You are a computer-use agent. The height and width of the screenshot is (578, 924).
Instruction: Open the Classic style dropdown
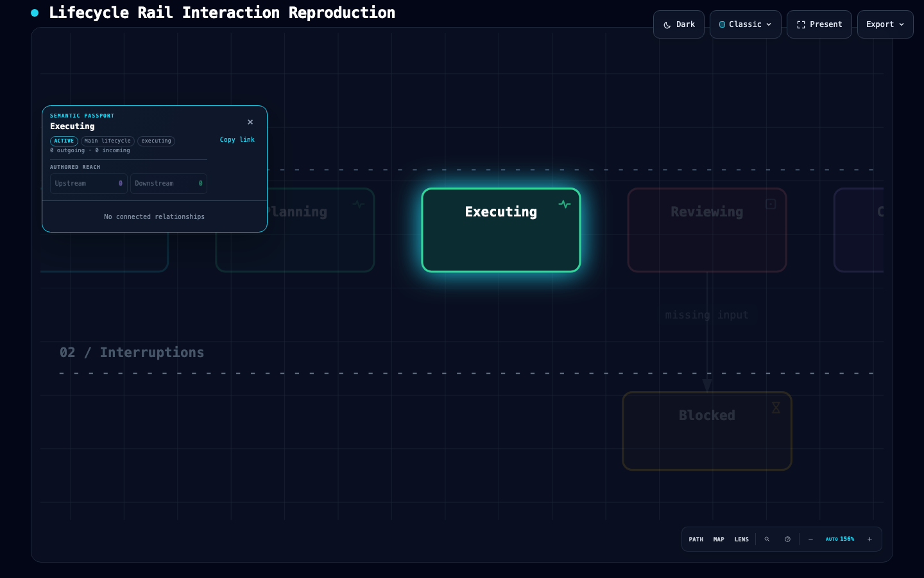(x=745, y=24)
